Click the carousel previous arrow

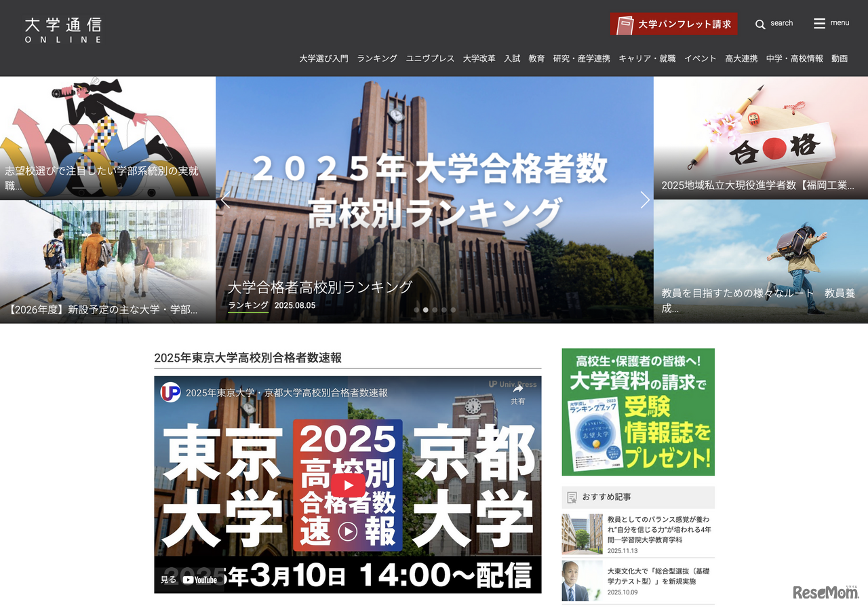point(224,199)
